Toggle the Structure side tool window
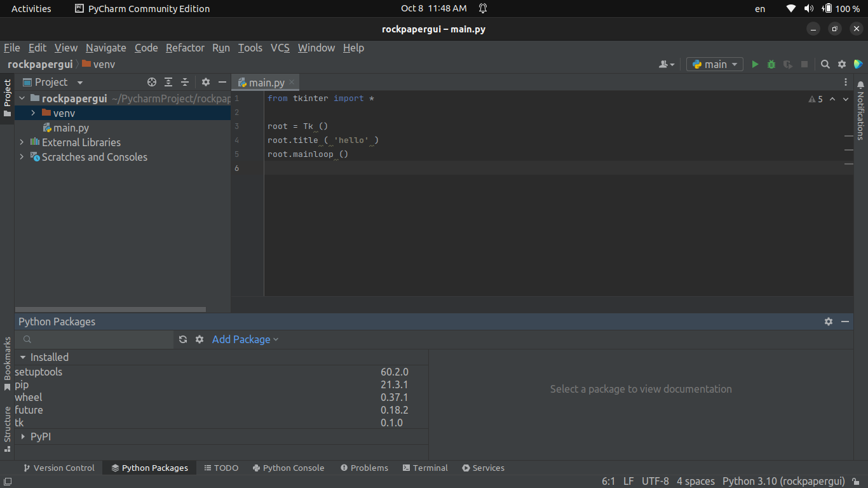Screen dimensions: 868x488 pos(7,429)
